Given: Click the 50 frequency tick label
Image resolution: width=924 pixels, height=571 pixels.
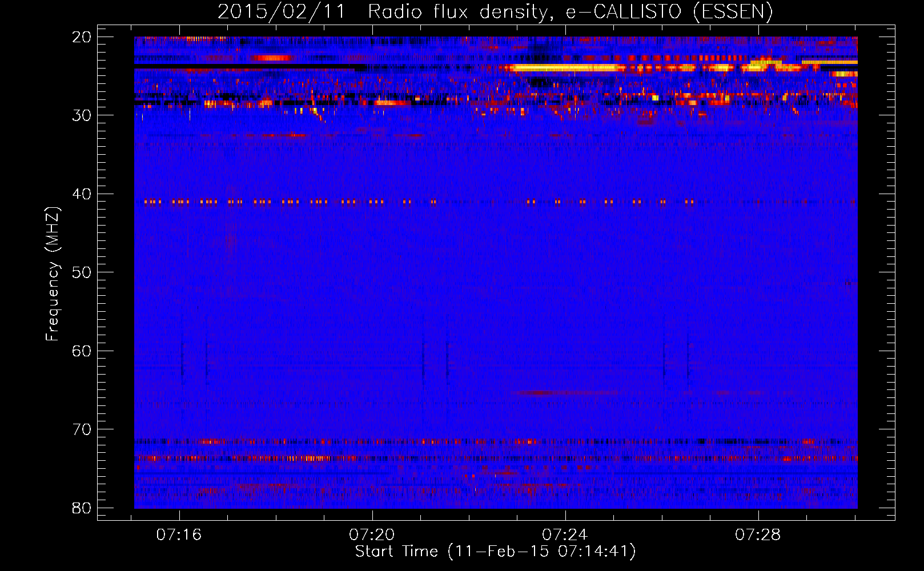Looking at the screenshot, I should (82, 272).
